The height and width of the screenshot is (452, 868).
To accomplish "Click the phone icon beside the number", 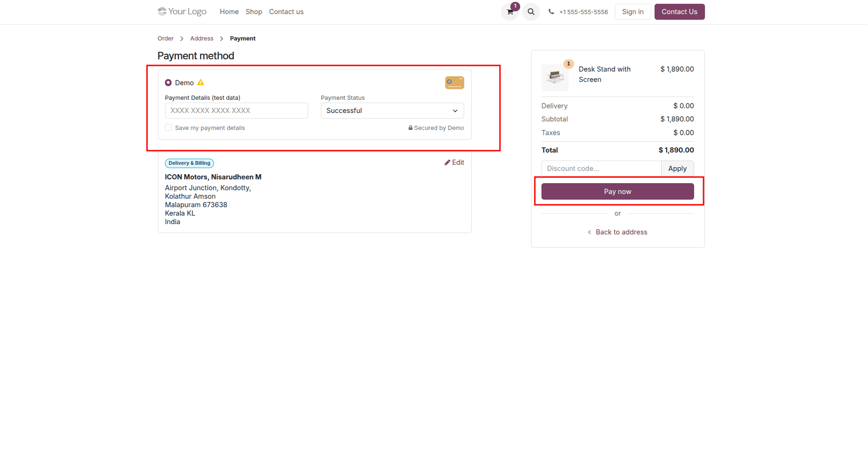I will click(551, 12).
